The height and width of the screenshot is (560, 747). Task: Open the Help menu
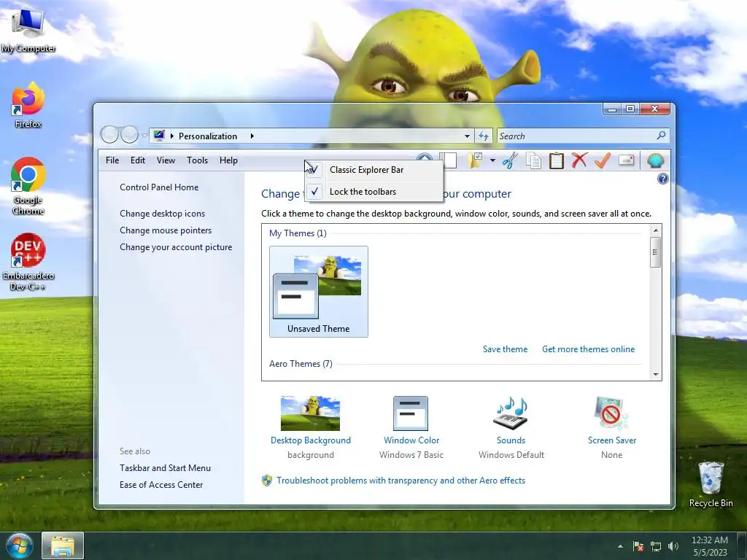pyautogui.click(x=228, y=160)
